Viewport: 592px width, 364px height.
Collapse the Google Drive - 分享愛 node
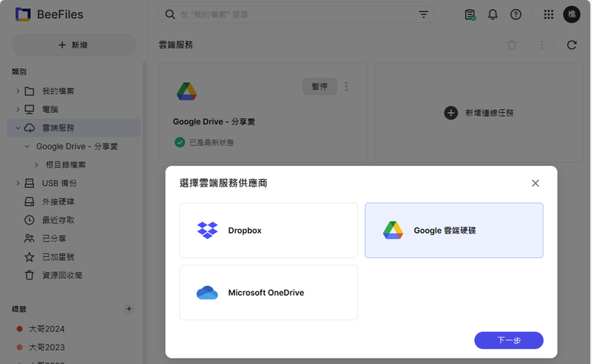tap(27, 146)
